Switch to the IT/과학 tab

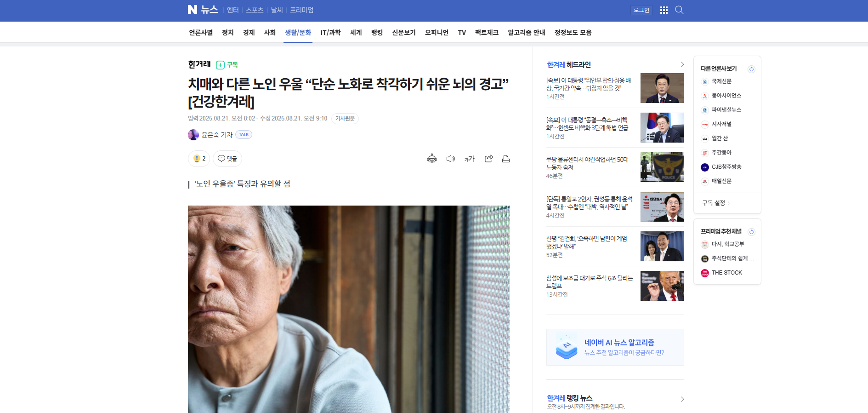tap(330, 33)
